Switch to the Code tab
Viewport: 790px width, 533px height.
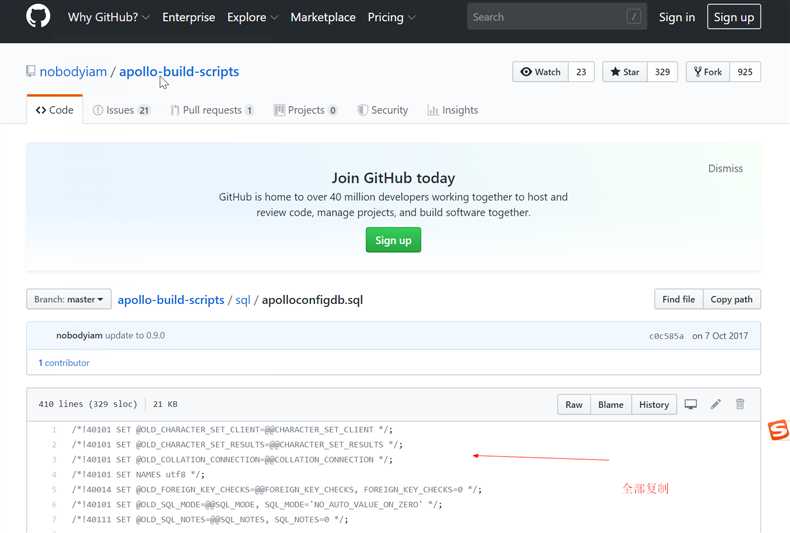pyautogui.click(x=54, y=110)
